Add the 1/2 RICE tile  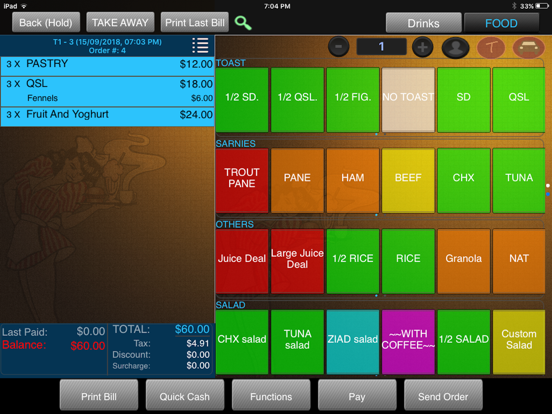353,261
